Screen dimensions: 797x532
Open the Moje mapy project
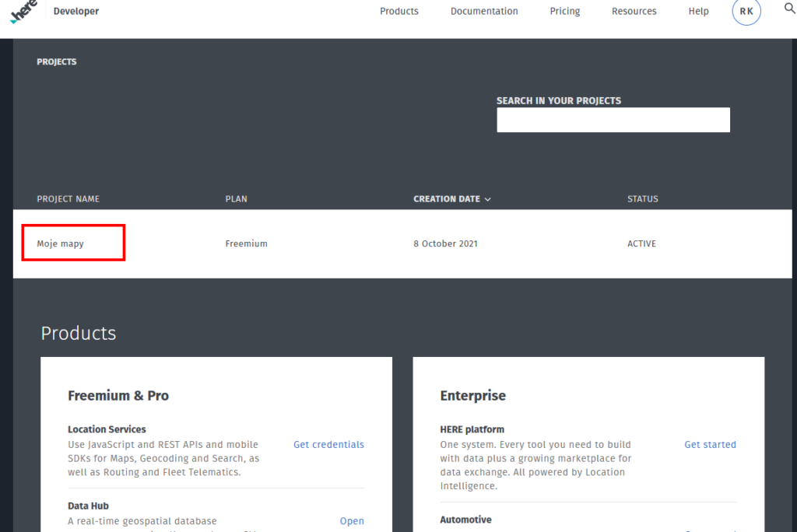click(x=61, y=243)
